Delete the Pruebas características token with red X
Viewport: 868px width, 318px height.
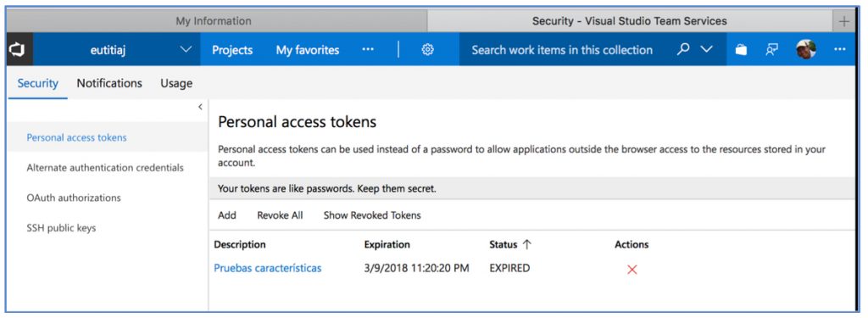(632, 270)
